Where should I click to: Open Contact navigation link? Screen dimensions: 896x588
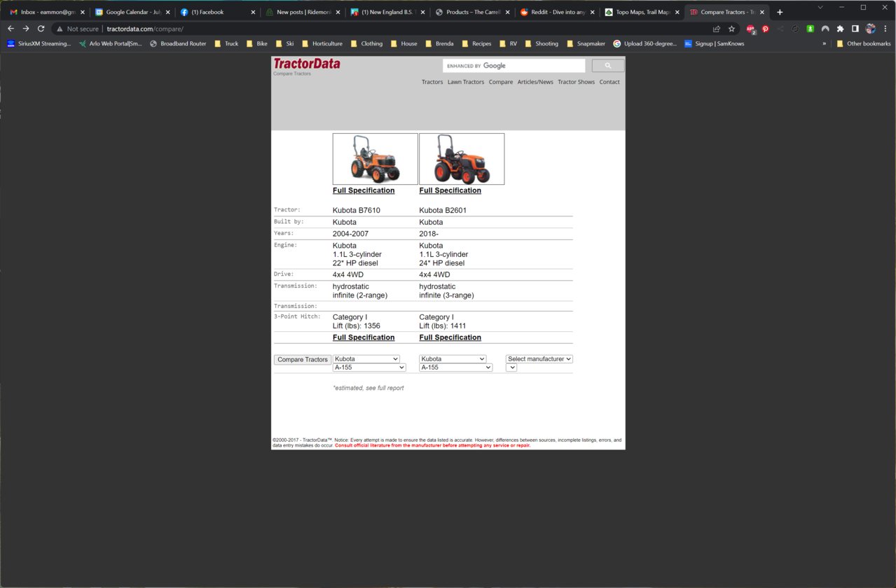pos(609,82)
